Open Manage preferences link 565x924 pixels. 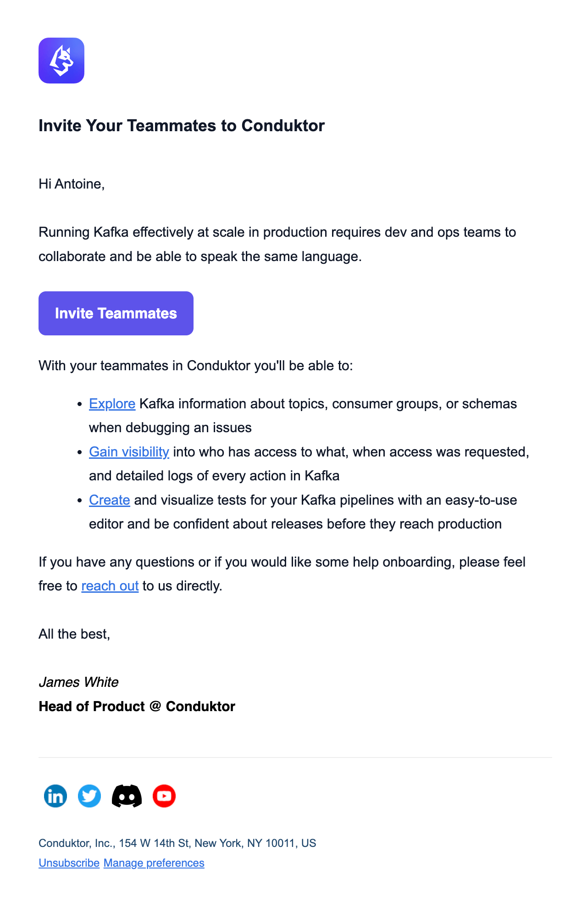click(x=154, y=863)
